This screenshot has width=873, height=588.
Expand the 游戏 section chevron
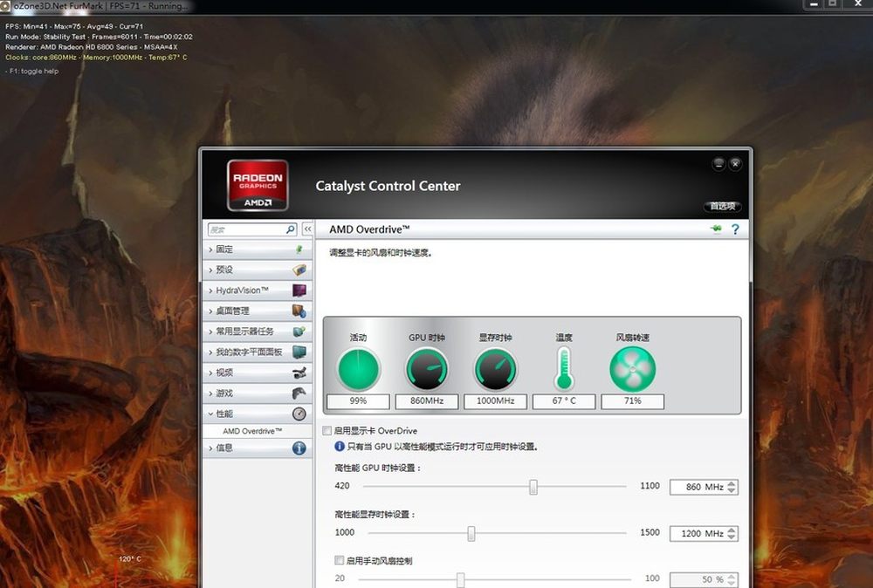pyautogui.click(x=210, y=393)
